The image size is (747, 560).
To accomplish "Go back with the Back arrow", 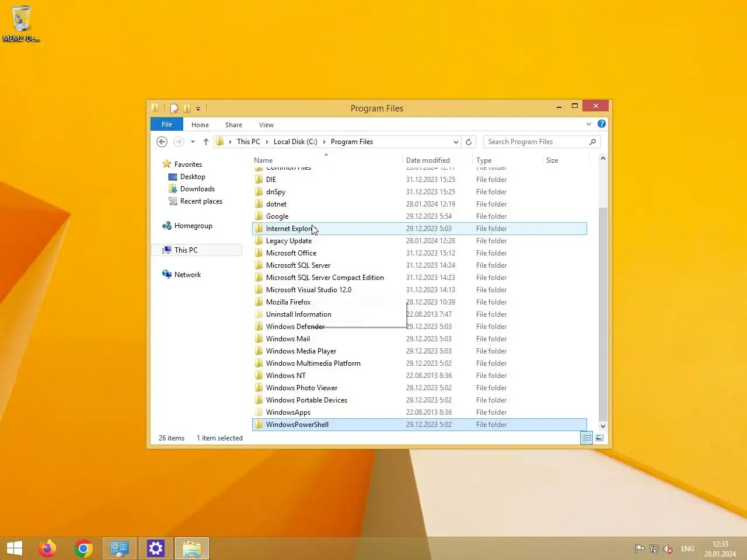I will [x=162, y=142].
